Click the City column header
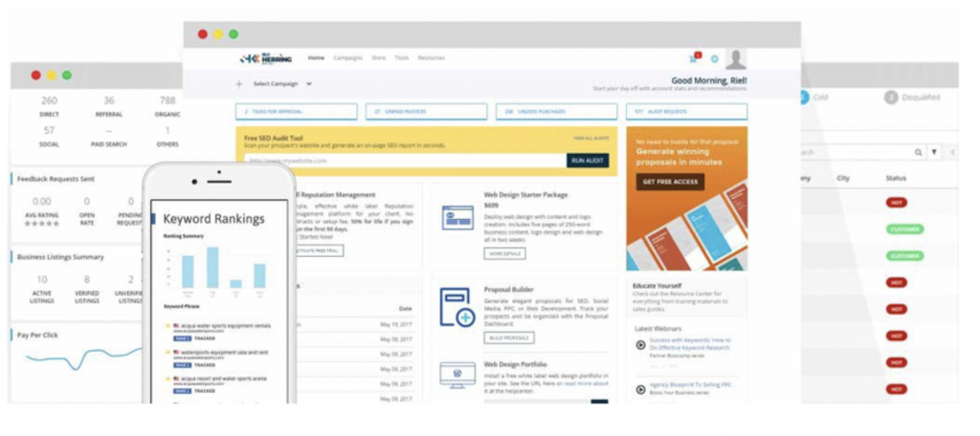This screenshot has height=436, width=980. coord(843,179)
